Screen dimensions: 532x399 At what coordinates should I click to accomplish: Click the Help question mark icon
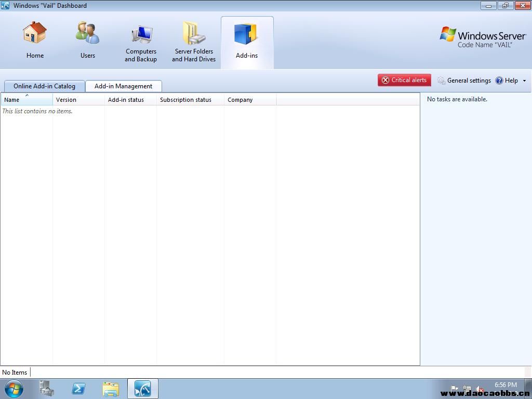coord(499,81)
